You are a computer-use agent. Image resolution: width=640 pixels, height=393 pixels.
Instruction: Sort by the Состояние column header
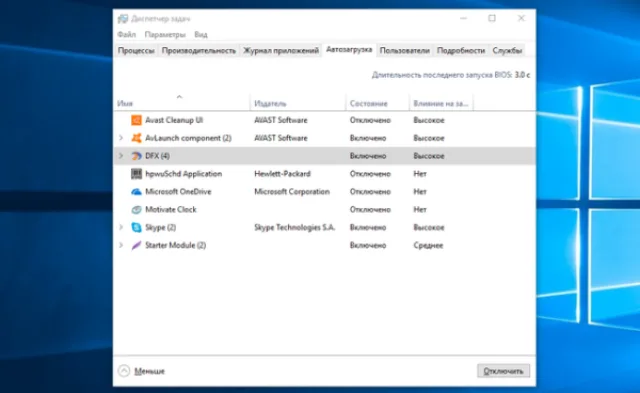click(x=378, y=104)
